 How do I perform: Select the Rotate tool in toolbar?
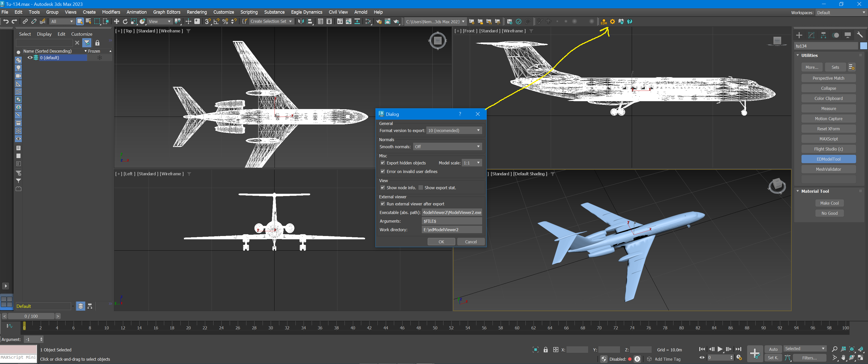pos(125,22)
